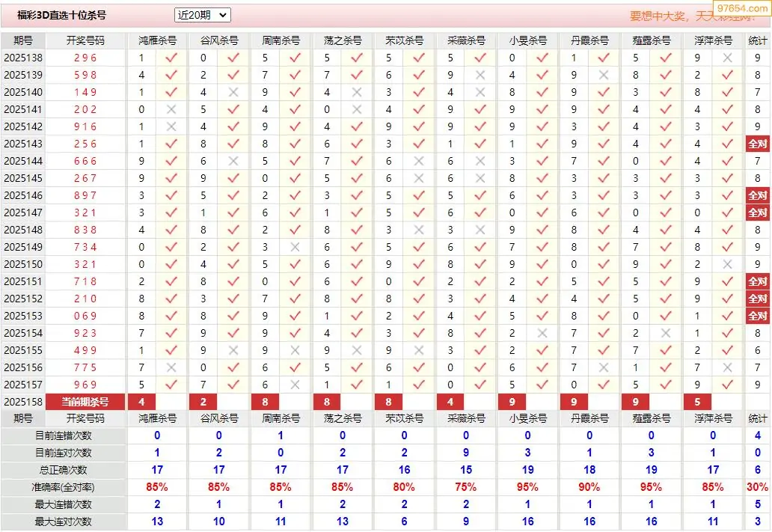Click the cross mark for 谷风杀号 in row 2025144
The image size is (772, 532).
click(x=233, y=161)
